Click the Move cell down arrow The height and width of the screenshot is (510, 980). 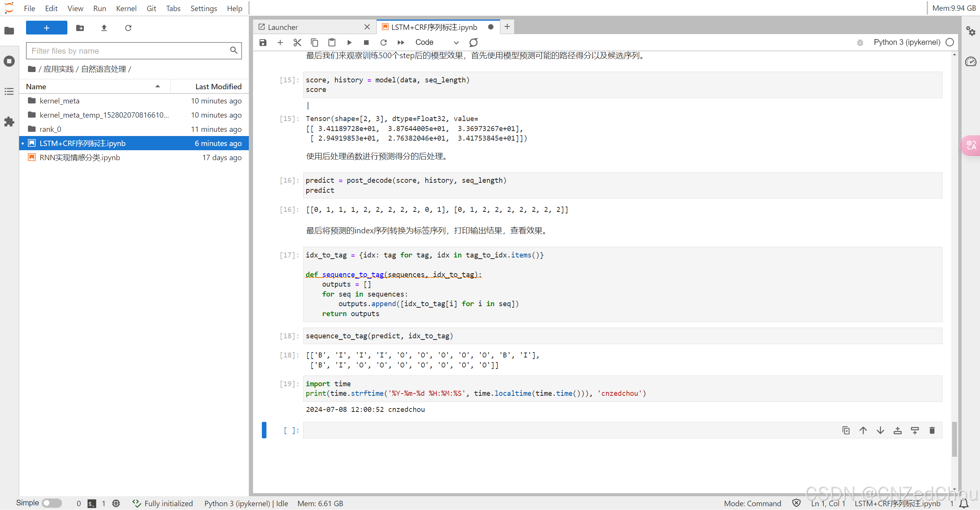[x=880, y=430]
